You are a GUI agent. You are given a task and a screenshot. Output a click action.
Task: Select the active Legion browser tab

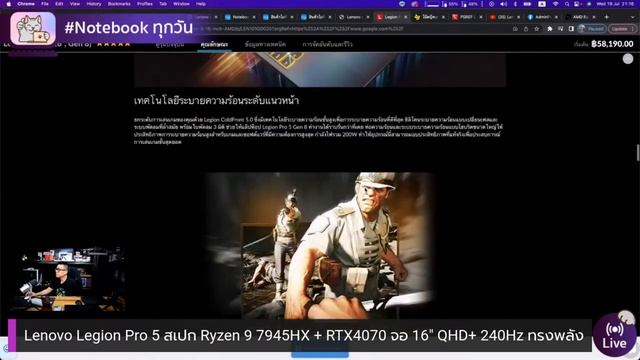tap(391, 17)
